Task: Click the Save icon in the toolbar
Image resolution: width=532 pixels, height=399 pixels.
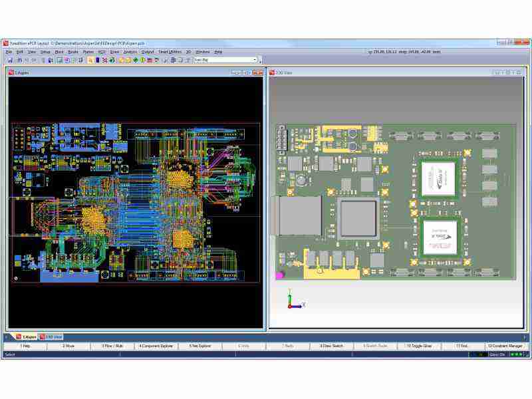Action: click(x=10, y=60)
